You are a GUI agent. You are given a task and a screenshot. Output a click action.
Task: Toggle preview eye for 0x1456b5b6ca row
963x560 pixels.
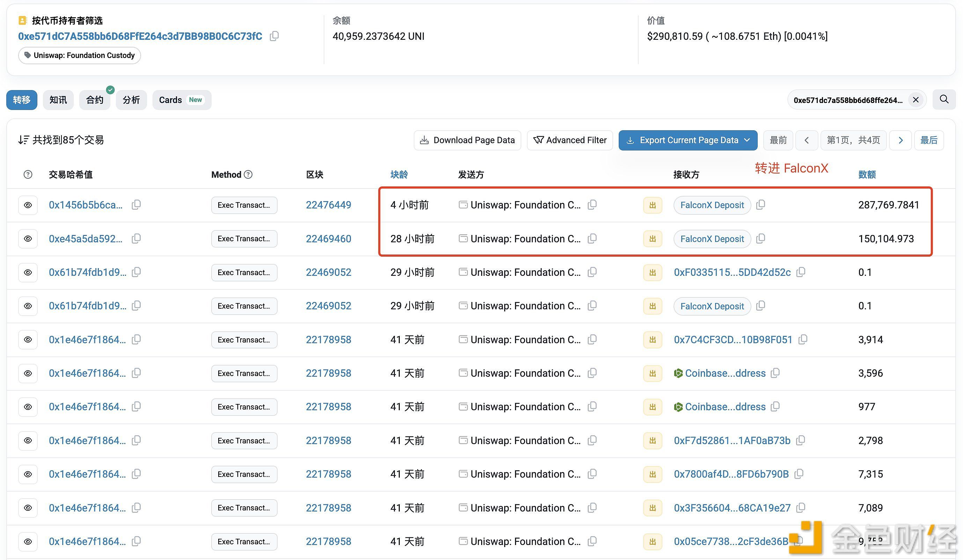tap(28, 205)
